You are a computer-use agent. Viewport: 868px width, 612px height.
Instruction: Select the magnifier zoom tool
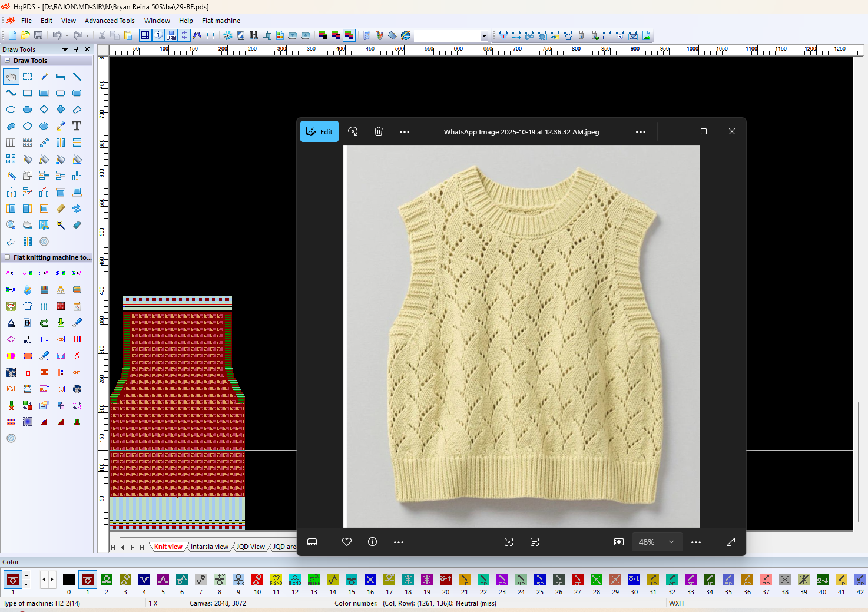11,225
